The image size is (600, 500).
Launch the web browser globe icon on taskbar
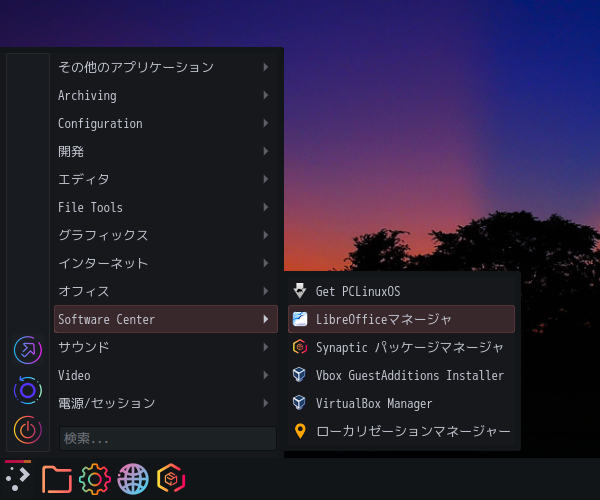click(x=133, y=479)
